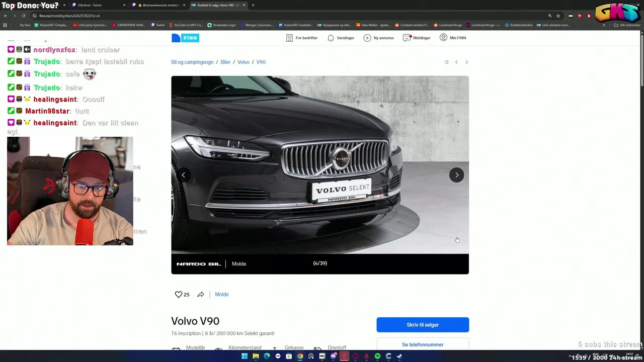Go to previous listing arrow

pyautogui.click(x=456, y=62)
